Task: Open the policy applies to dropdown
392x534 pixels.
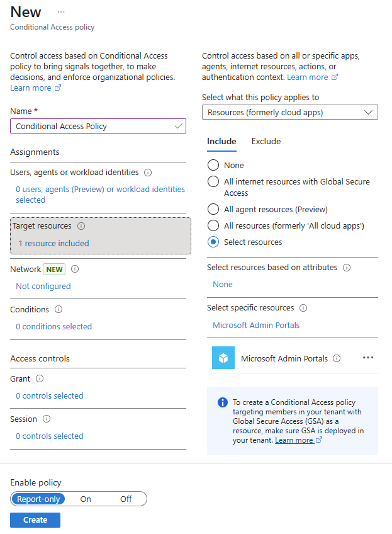Action: (290, 113)
